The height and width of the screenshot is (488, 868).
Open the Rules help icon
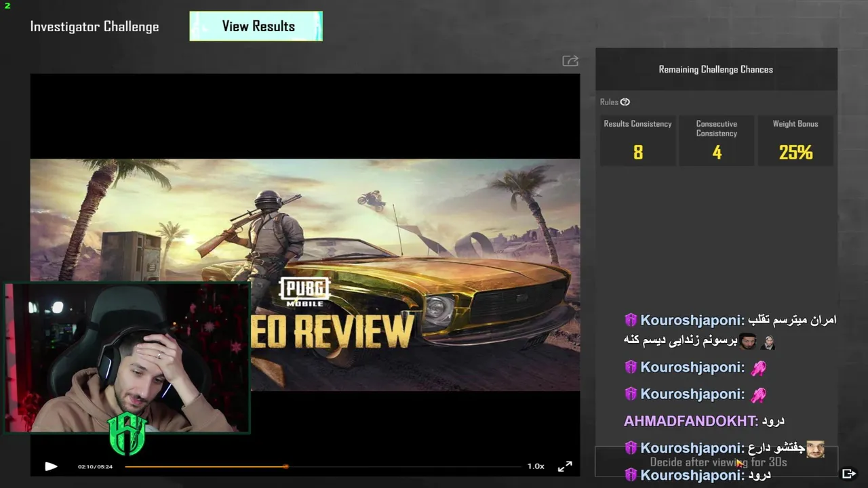[625, 102]
